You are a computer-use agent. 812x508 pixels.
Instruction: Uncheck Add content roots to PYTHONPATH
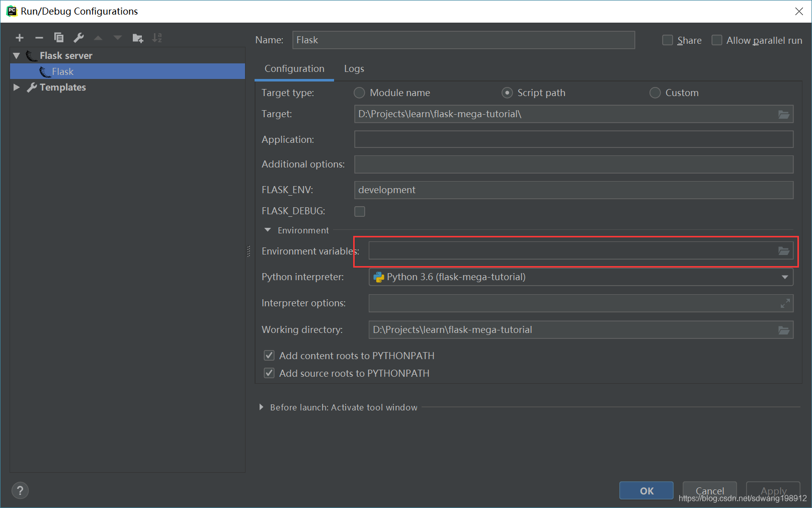[x=269, y=356]
